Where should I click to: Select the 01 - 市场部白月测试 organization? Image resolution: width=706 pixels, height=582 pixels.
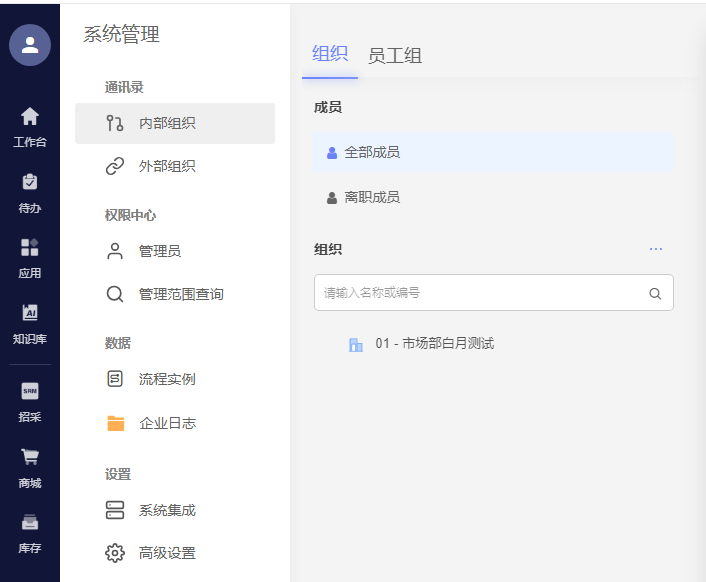coord(434,344)
